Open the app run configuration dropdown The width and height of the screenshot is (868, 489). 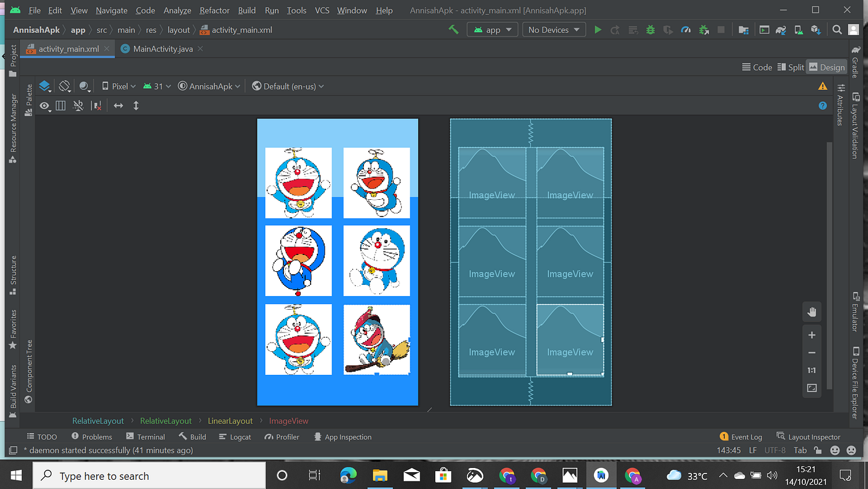tap(492, 29)
